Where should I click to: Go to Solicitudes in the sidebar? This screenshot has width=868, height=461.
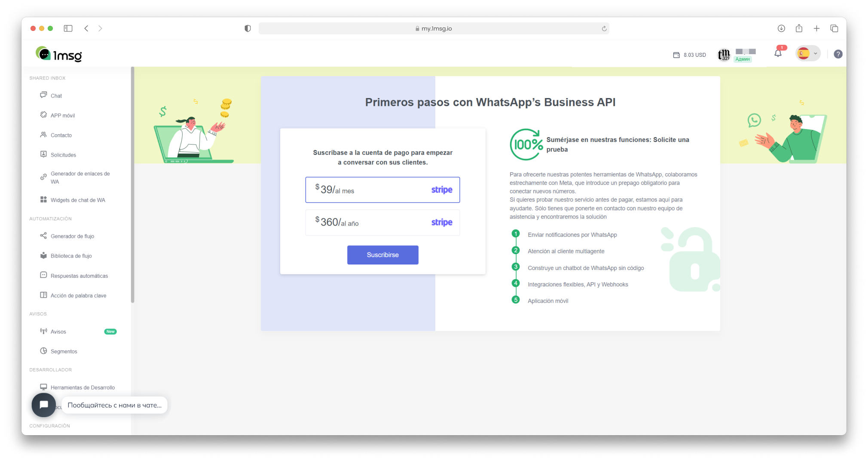(63, 155)
